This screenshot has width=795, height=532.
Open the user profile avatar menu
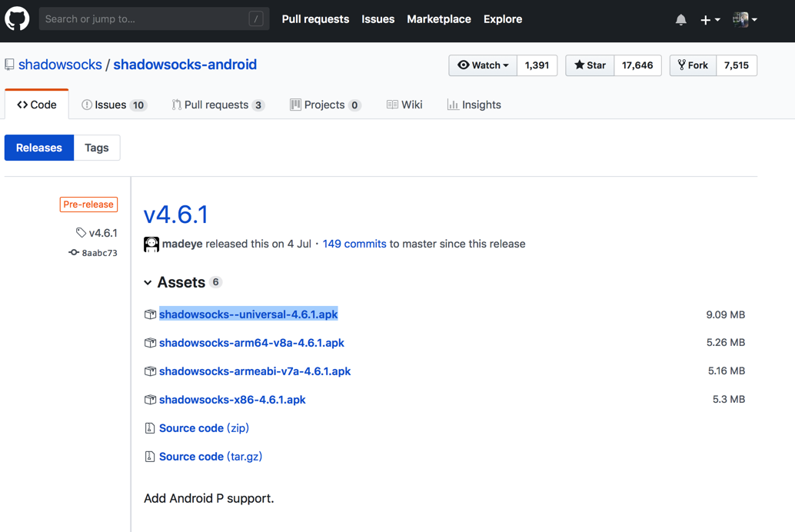(744, 20)
